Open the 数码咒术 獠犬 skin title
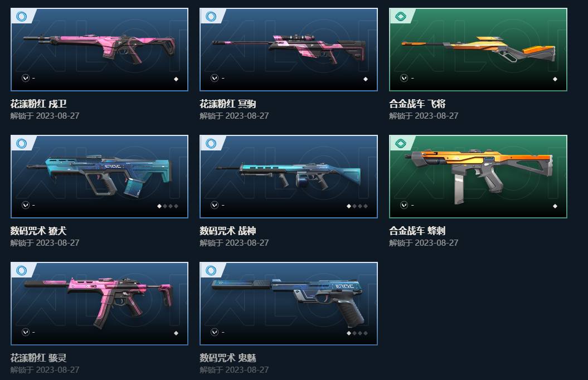Viewport: 588px width, 380px height. click(x=38, y=231)
